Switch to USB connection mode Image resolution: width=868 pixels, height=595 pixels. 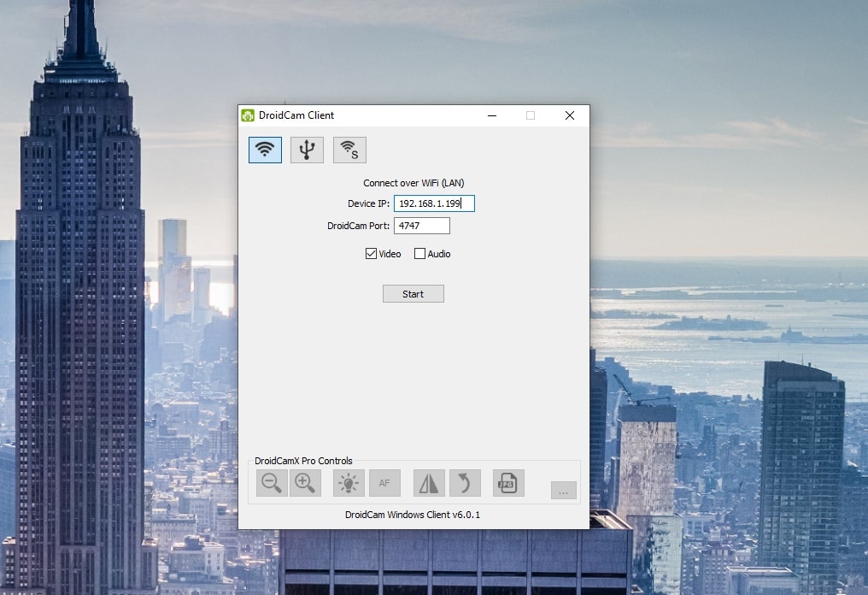[308, 150]
